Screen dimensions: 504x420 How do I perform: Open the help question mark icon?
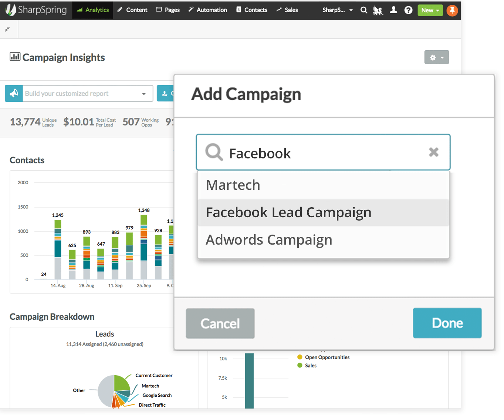[408, 10]
